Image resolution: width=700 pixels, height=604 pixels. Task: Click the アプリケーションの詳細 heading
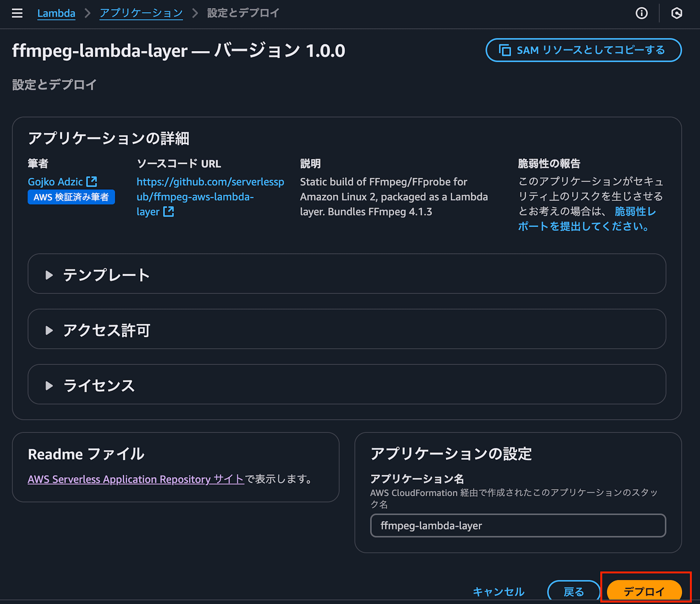(x=108, y=138)
